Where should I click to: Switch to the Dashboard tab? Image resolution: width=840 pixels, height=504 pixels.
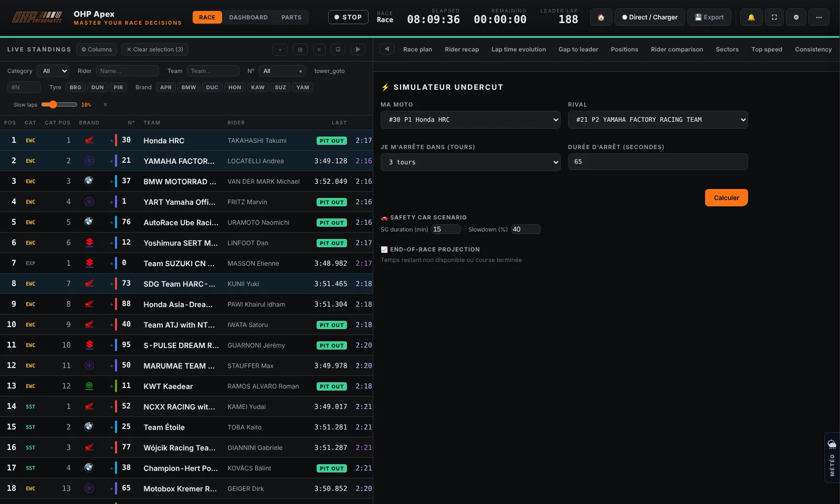[248, 17]
